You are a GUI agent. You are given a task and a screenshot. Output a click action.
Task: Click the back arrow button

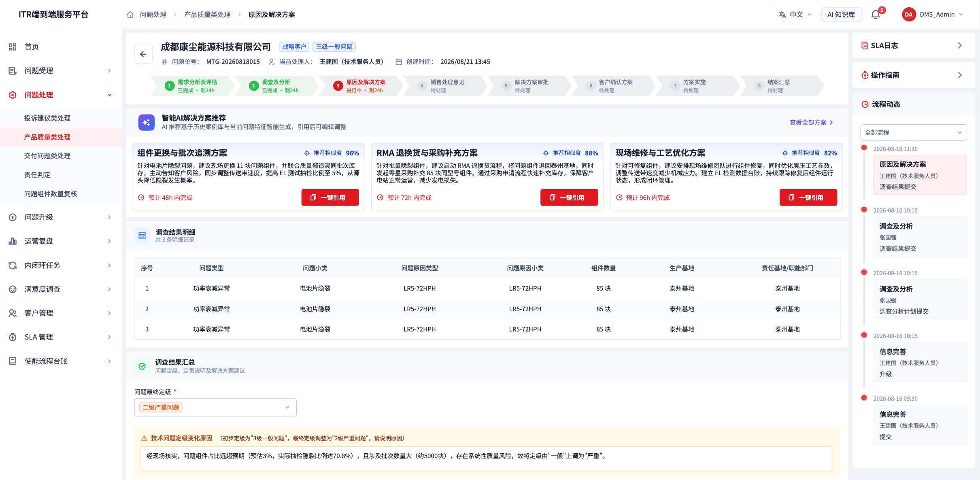click(143, 54)
